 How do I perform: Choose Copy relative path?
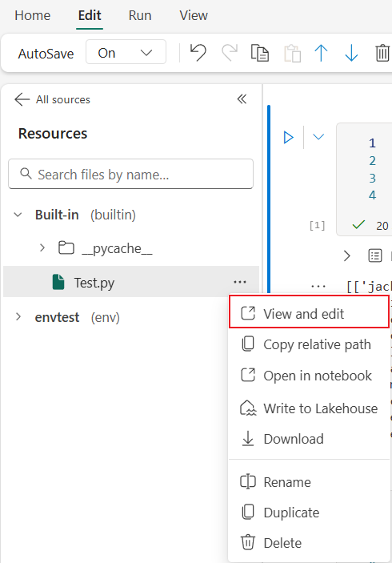coord(309,344)
